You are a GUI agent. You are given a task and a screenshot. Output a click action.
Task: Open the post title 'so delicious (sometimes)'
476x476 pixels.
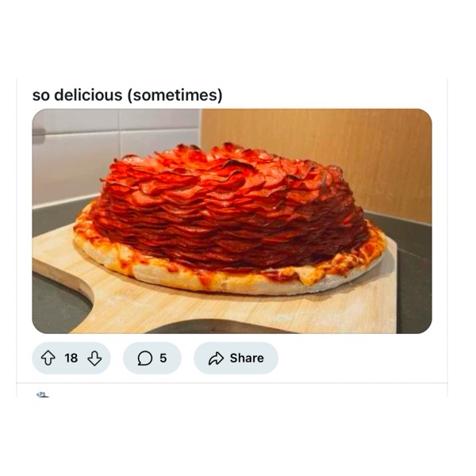[x=127, y=95]
